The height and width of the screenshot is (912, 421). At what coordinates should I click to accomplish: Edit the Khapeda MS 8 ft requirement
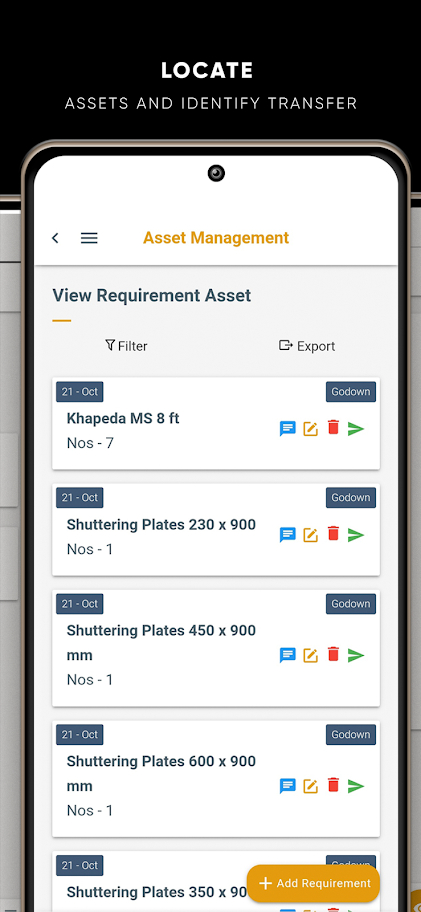click(x=311, y=429)
